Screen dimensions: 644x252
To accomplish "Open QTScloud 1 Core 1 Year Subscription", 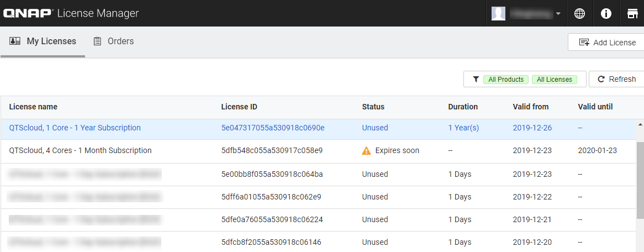I will [x=75, y=128].
